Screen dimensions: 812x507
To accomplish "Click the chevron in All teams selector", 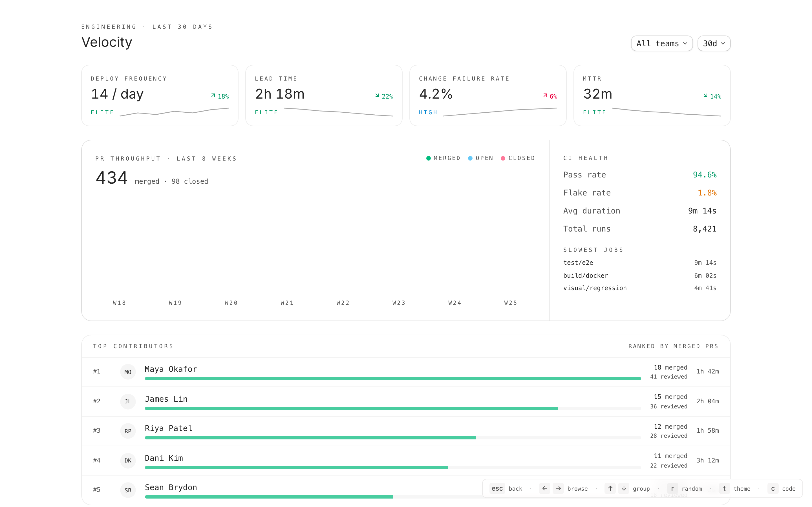I will tap(685, 44).
